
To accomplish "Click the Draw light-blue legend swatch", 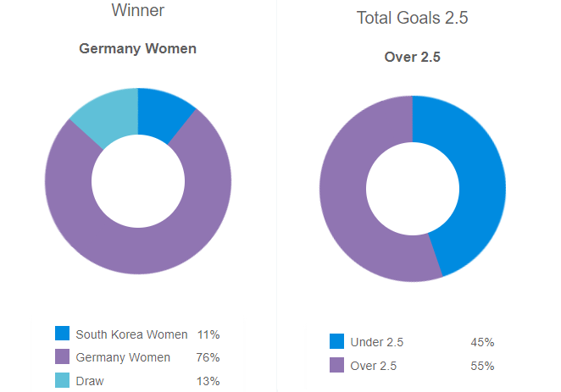I will click(62, 381).
